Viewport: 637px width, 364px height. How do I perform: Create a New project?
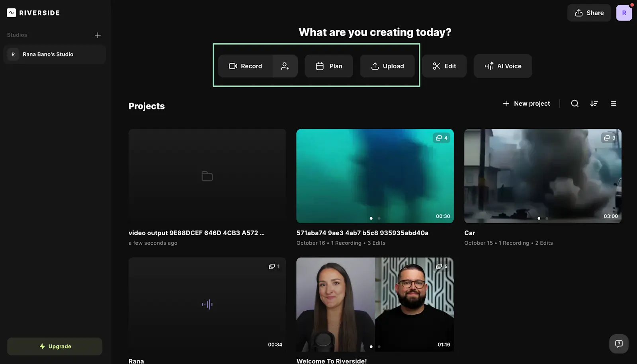coord(526,103)
